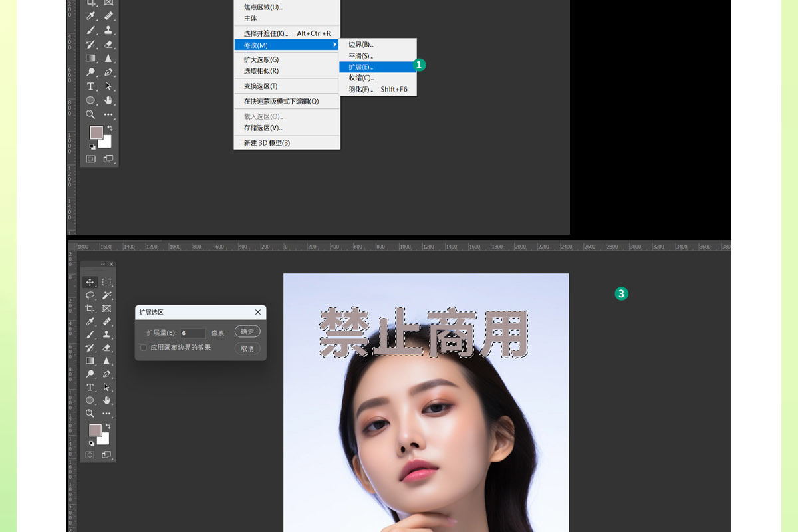Viewport: 798px width, 532px height.
Task: Swap foreground and background colors in lower toolbox
Action: [108, 426]
